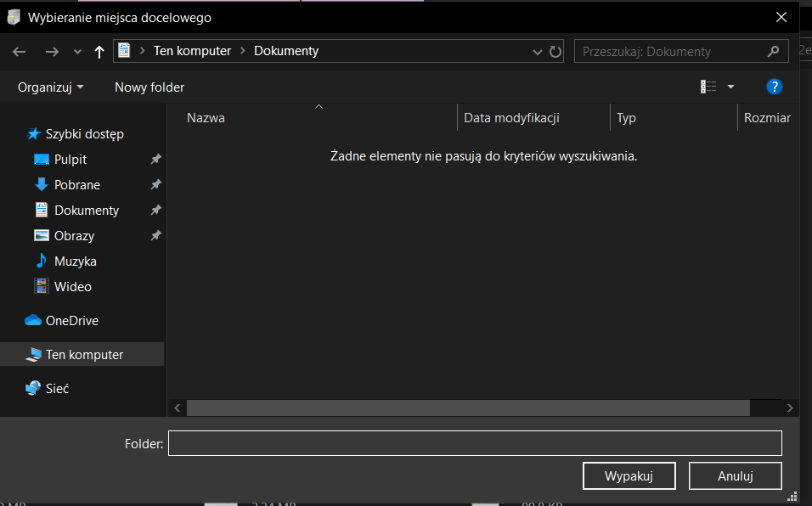Click the Back navigation arrow
This screenshot has height=506, width=812.
click(x=20, y=51)
